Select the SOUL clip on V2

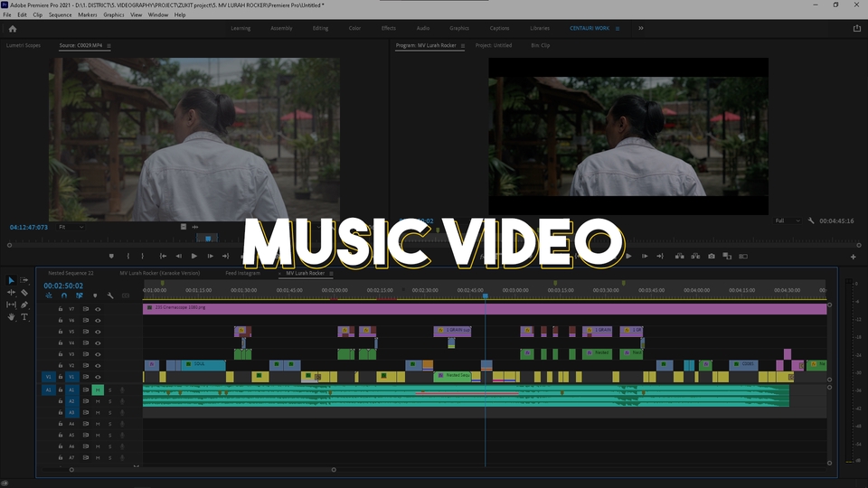tap(203, 365)
